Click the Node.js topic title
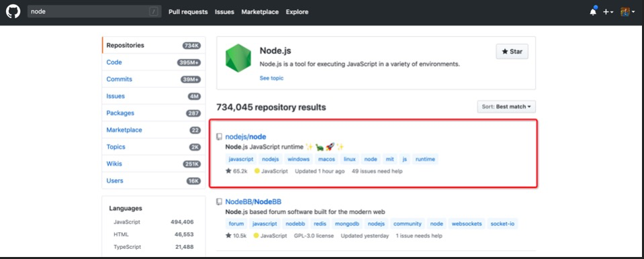The height and width of the screenshot is (259, 644). point(275,51)
